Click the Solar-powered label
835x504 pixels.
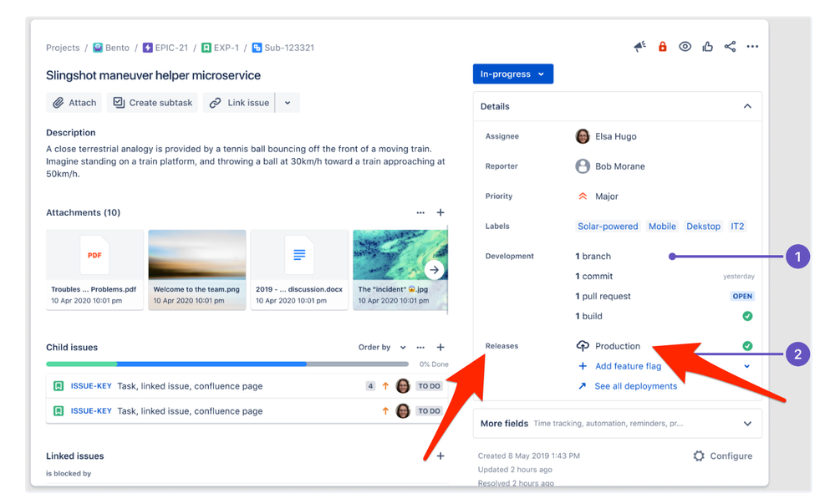coord(608,226)
